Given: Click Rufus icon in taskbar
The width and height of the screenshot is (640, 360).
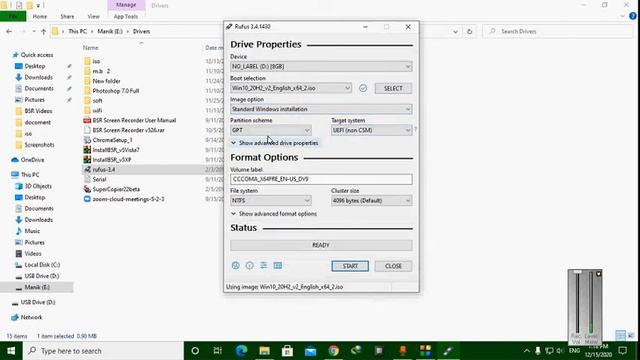Looking at the screenshot, I should click(448, 351).
